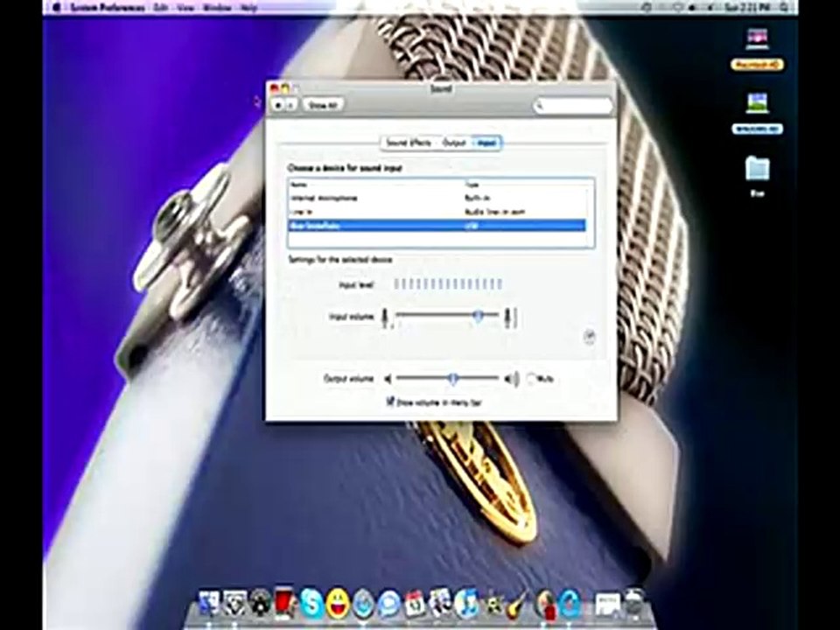Open the Edit menu
The image size is (840, 630).
(x=160, y=8)
